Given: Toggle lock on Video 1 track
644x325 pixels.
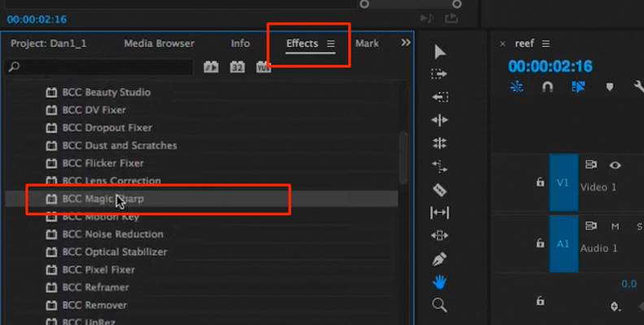Looking at the screenshot, I should [541, 182].
